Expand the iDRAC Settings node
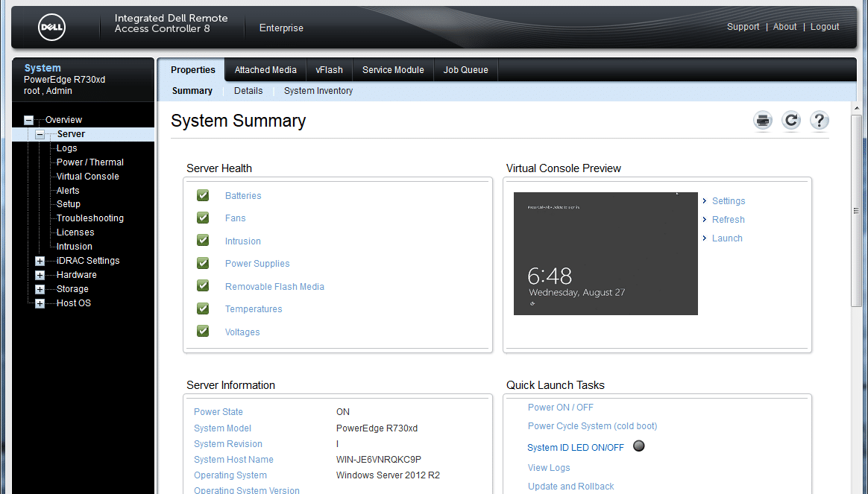 coord(40,261)
